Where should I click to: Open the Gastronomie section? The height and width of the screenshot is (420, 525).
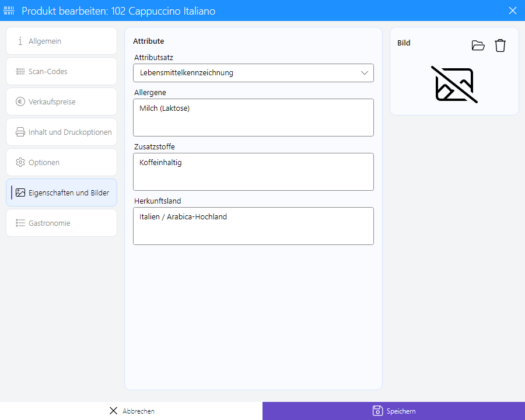[x=62, y=223]
